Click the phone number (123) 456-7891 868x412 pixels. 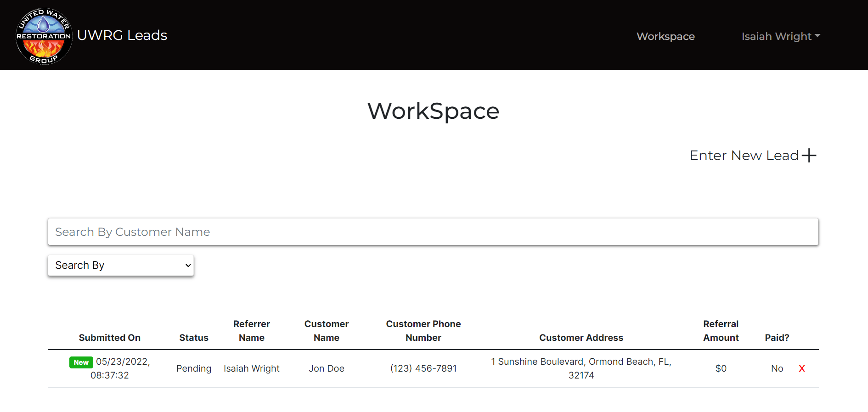[x=423, y=368]
